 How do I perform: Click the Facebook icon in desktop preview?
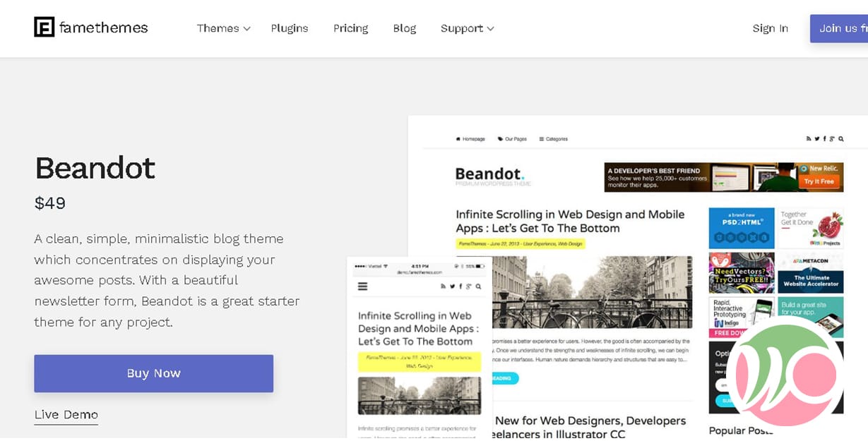(x=826, y=139)
